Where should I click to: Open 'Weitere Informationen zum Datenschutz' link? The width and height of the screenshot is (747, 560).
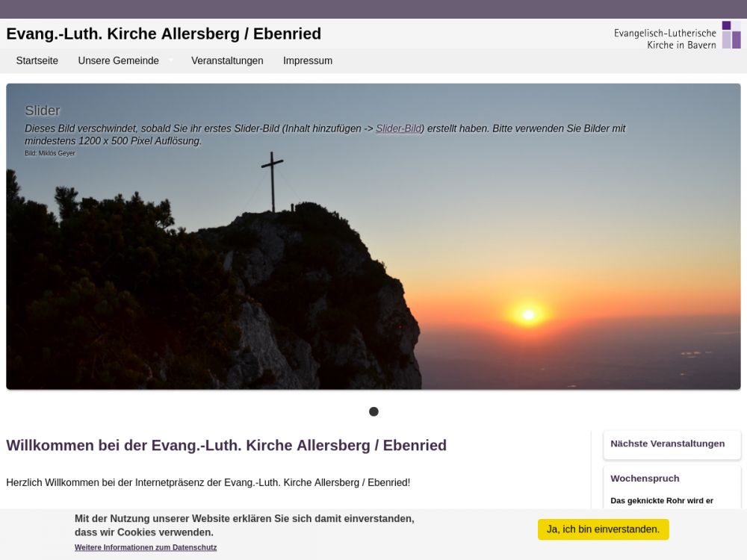[x=146, y=547]
